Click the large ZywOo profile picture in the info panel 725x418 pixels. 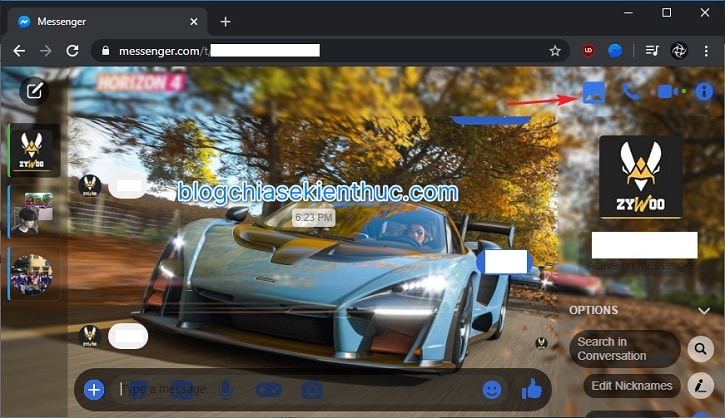click(640, 177)
